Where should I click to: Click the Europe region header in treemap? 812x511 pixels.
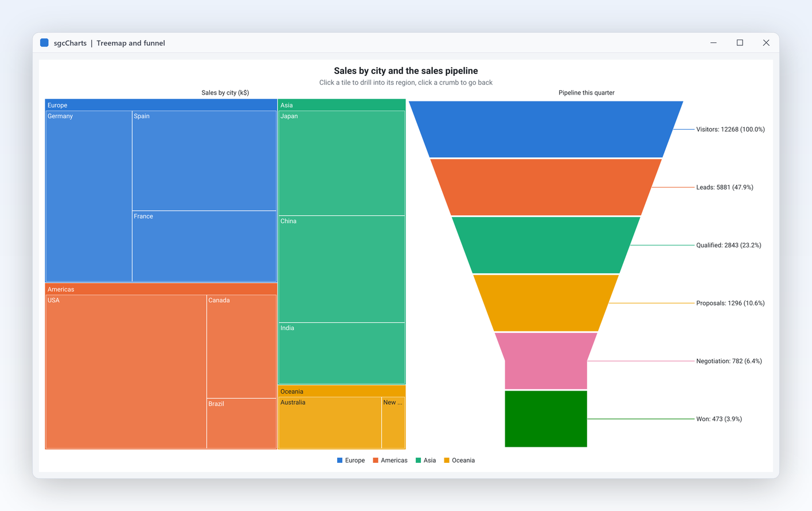(x=161, y=105)
